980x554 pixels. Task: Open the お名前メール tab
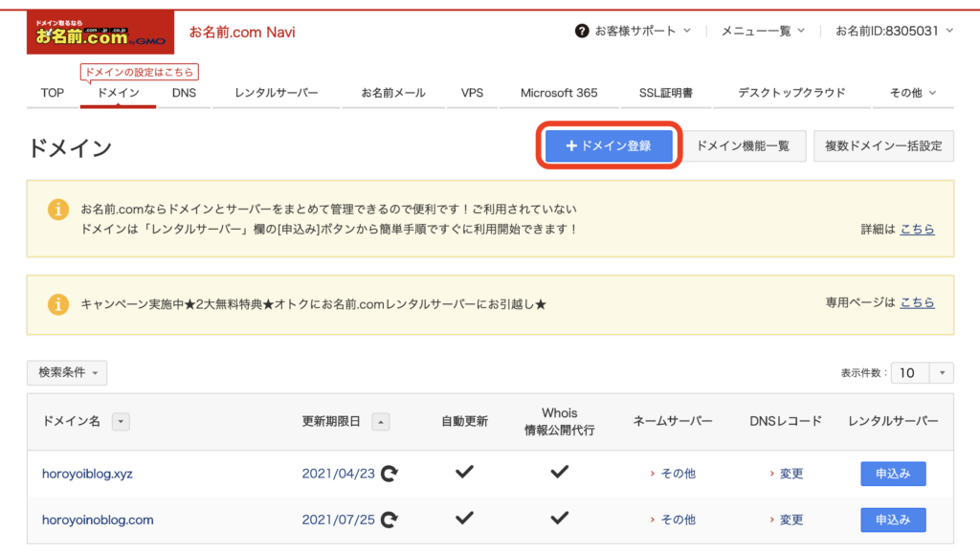click(393, 93)
